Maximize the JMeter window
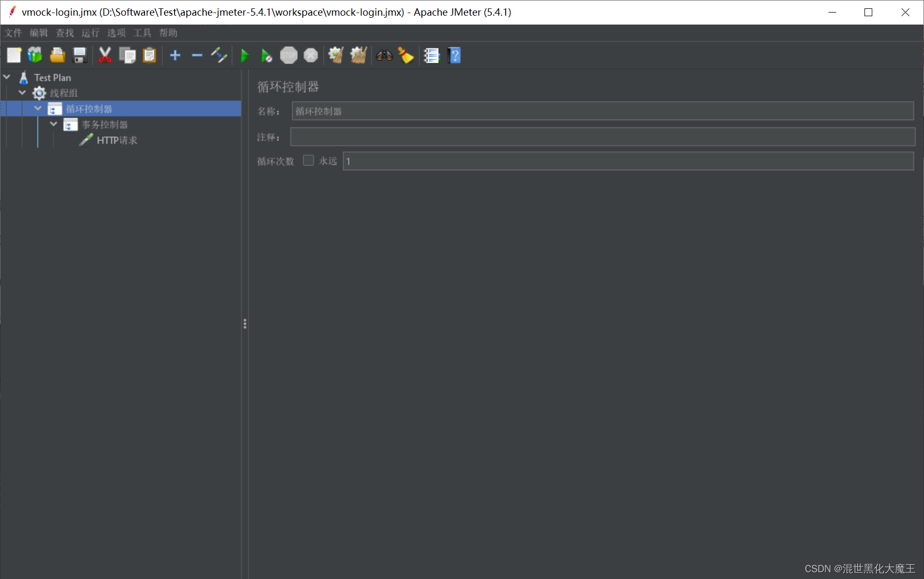 tap(868, 12)
